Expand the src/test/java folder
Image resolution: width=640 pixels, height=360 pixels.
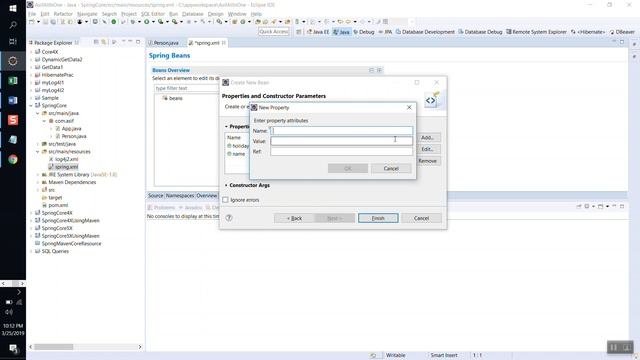[38, 144]
